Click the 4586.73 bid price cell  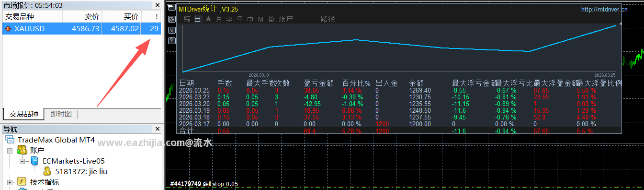click(x=86, y=29)
